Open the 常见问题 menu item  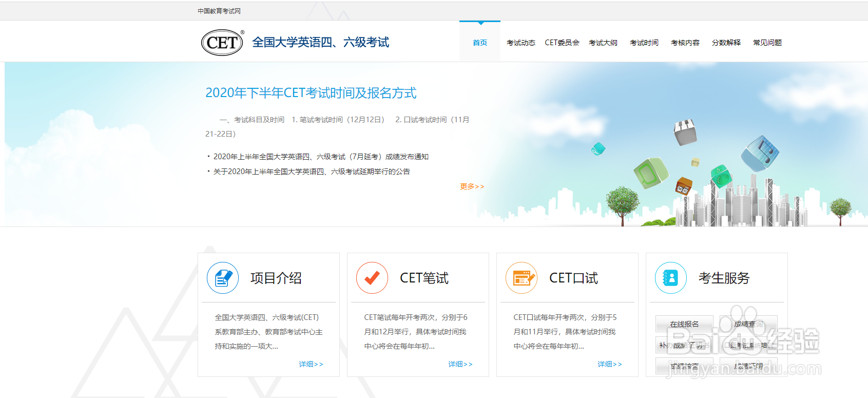767,43
